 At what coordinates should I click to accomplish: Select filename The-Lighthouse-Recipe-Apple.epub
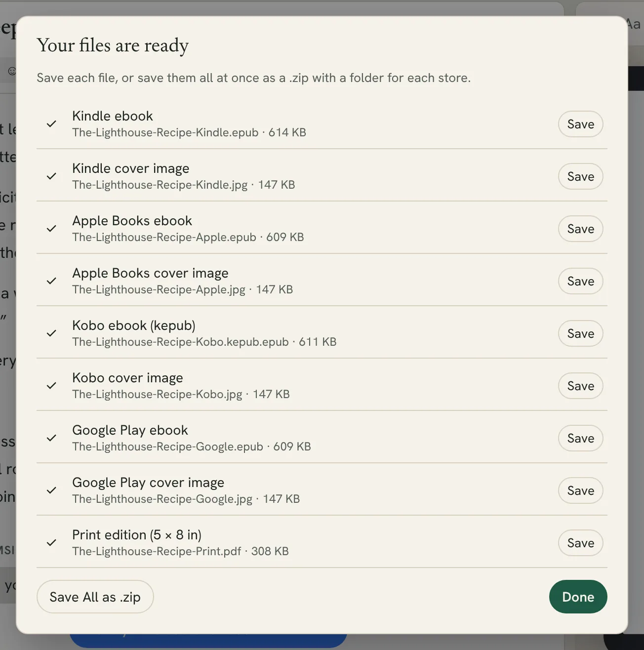coord(164,238)
